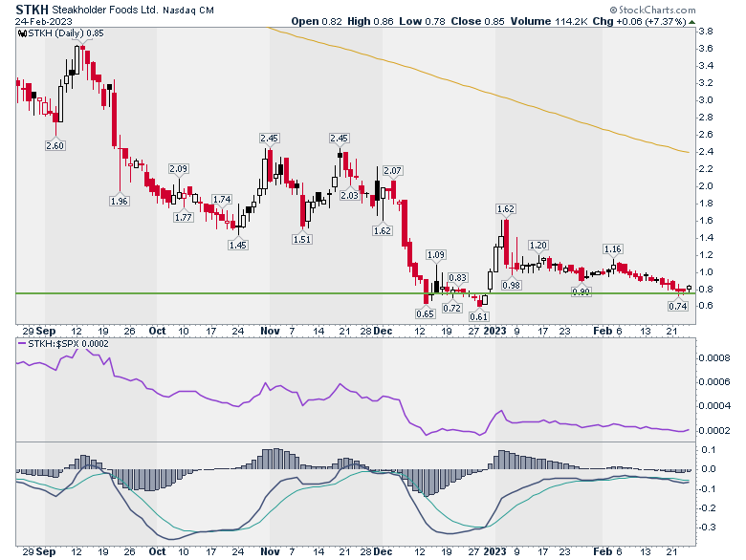Click the 0.61 low price label
The height and width of the screenshot is (560, 746).
point(478,316)
